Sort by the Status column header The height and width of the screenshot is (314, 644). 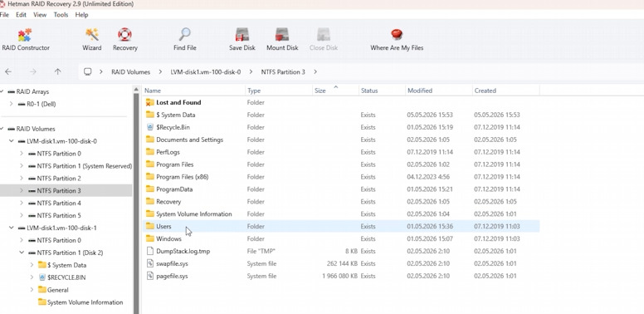pyautogui.click(x=383, y=91)
